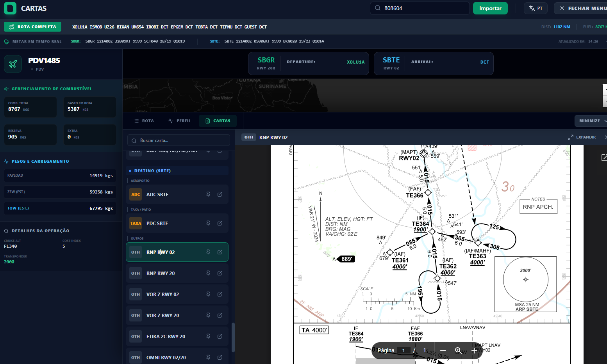Viewport: 607px width, 364px height.
Task: Pin the ETIRA 2C RWY 20 chart
Action: click(x=208, y=336)
